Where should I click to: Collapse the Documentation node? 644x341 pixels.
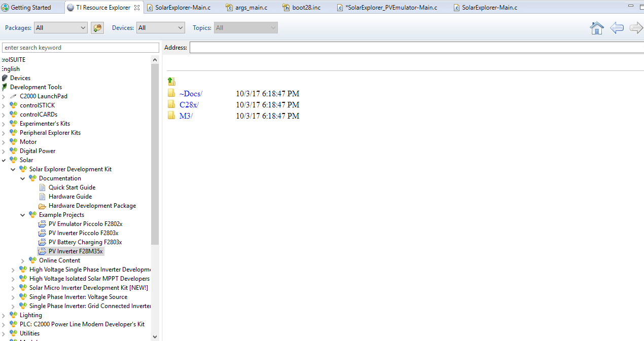click(x=23, y=178)
